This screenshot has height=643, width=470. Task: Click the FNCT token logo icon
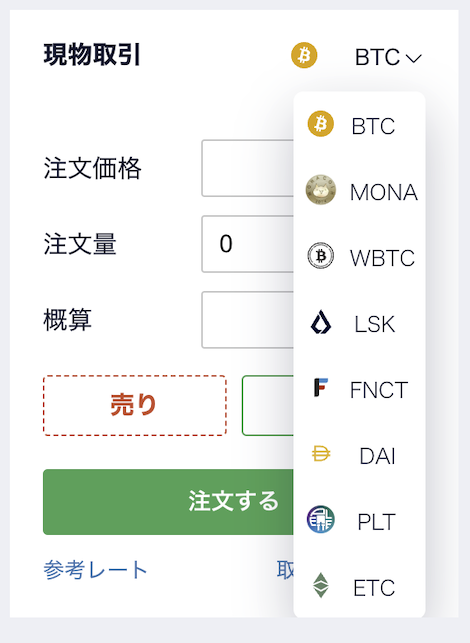(321, 388)
